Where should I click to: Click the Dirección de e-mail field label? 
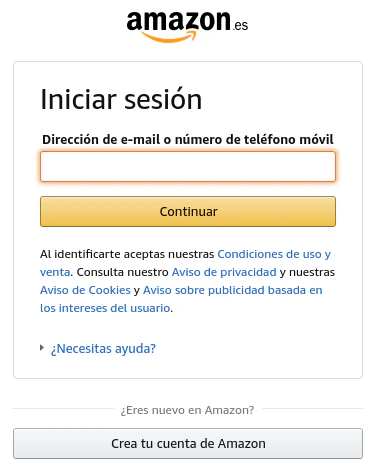(188, 139)
